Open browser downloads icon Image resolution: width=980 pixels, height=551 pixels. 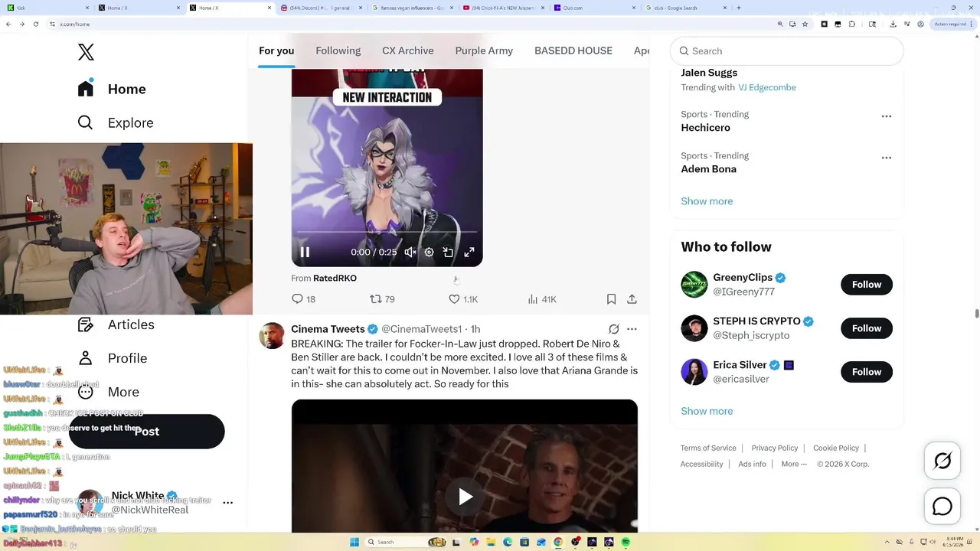point(893,24)
